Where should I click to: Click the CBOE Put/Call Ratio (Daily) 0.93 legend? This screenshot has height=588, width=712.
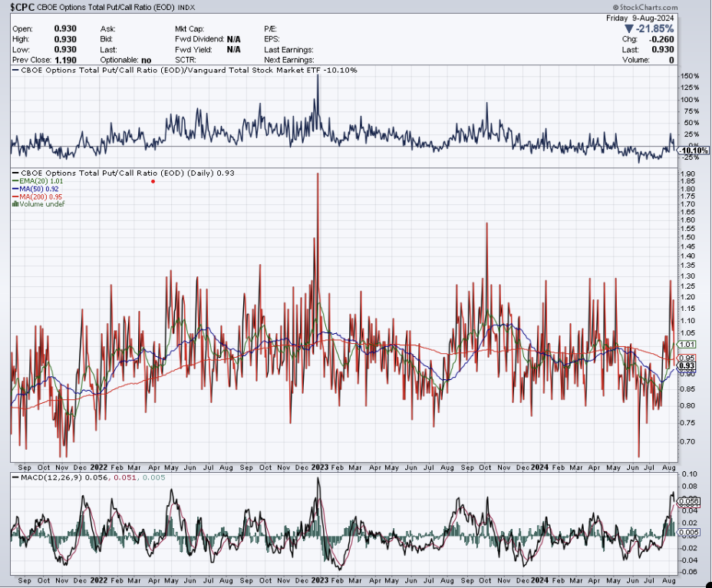(123, 173)
